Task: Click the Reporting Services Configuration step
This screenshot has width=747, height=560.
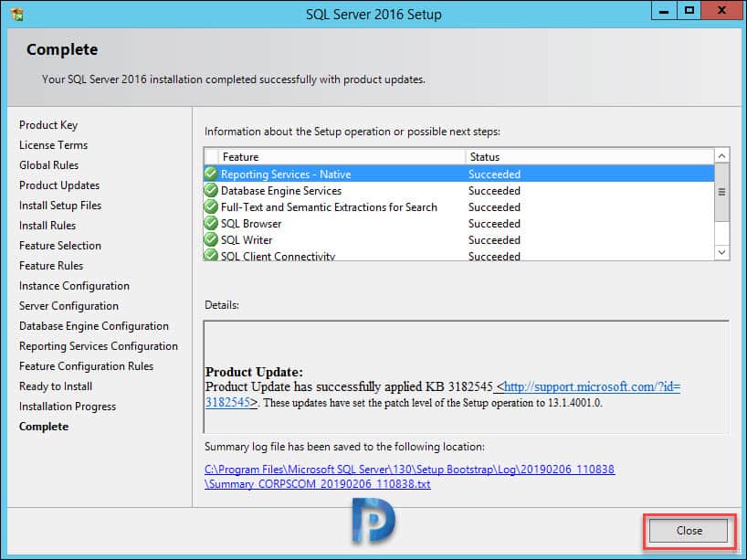Action: tap(99, 346)
